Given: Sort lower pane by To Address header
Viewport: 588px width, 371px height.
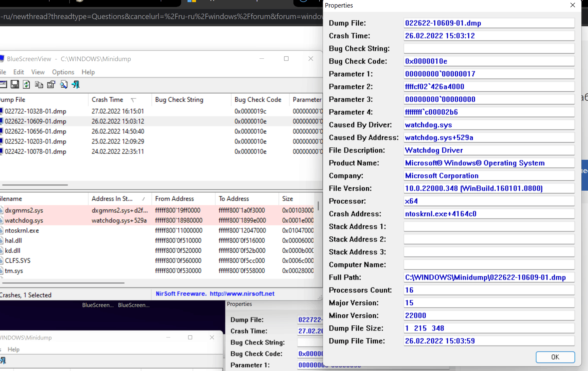Looking at the screenshot, I should (x=247, y=199).
